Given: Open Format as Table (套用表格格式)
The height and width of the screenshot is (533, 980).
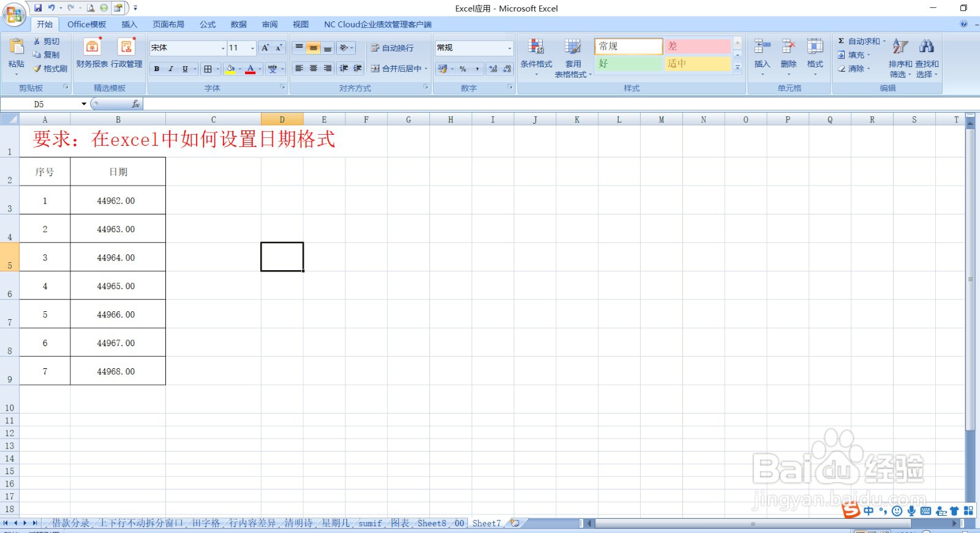Looking at the screenshot, I should pos(573,56).
